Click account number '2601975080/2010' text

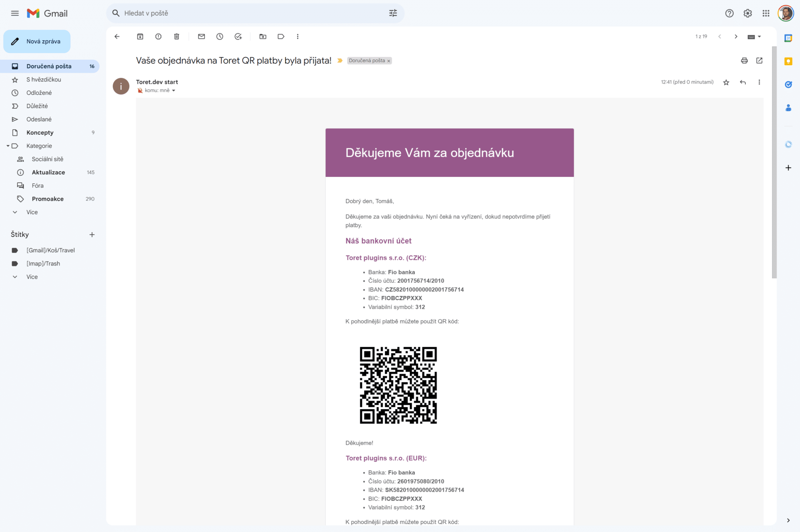(x=421, y=481)
